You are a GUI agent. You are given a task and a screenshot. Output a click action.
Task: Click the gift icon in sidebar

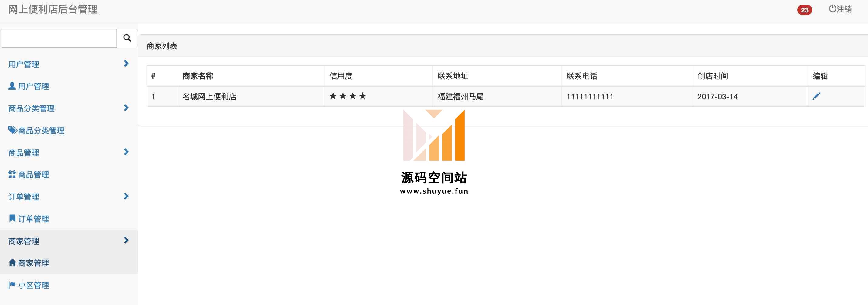[x=12, y=174]
